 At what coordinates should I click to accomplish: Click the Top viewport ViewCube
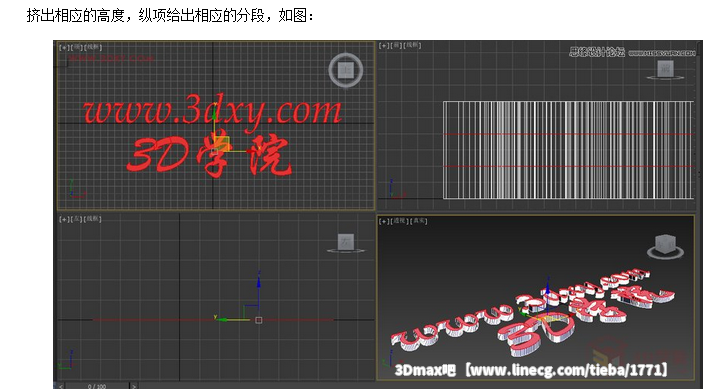click(346, 70)
